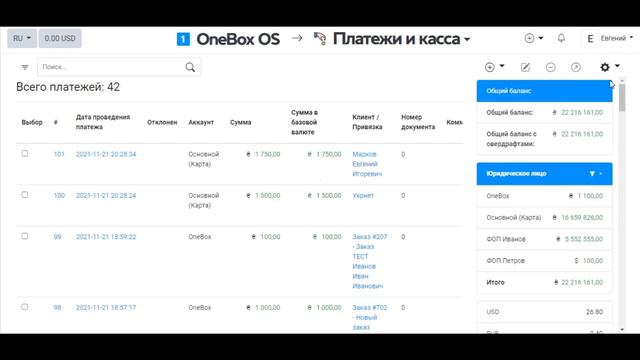The image size is (640, 360).
Task: Click the filter icon beside search field
Action: point(25,67)
